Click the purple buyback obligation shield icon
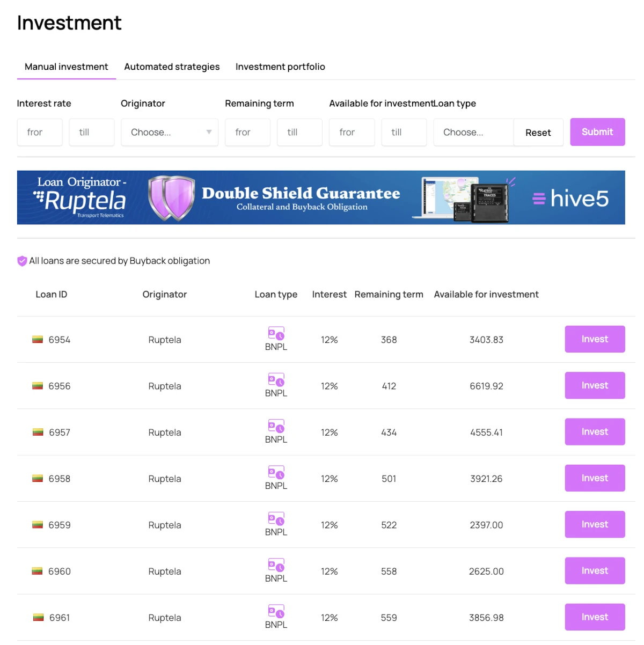 click(22, 261)
